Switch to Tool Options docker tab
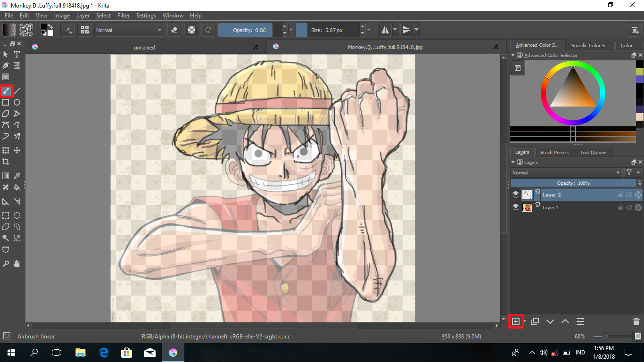The width and height of the screenshot is (644, 362). coord(594,152)
